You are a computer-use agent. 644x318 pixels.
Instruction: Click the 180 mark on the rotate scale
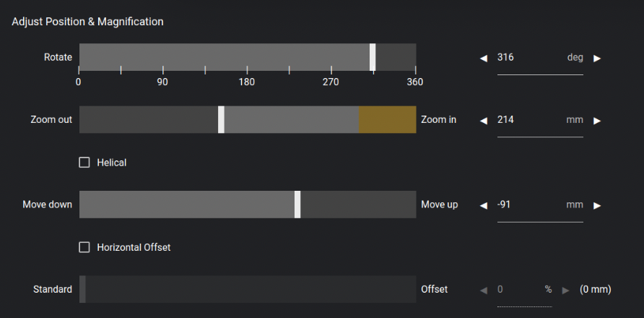coord(247,82)
